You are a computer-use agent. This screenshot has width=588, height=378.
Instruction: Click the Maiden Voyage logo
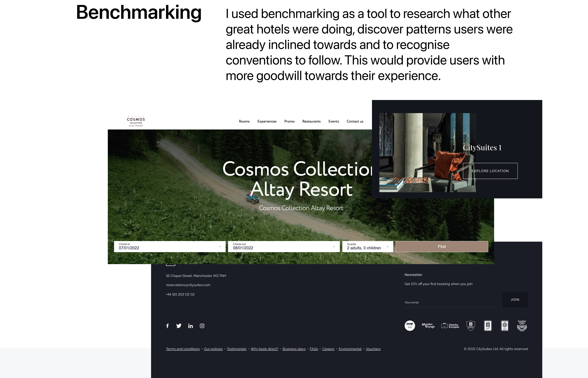[428, 326]
